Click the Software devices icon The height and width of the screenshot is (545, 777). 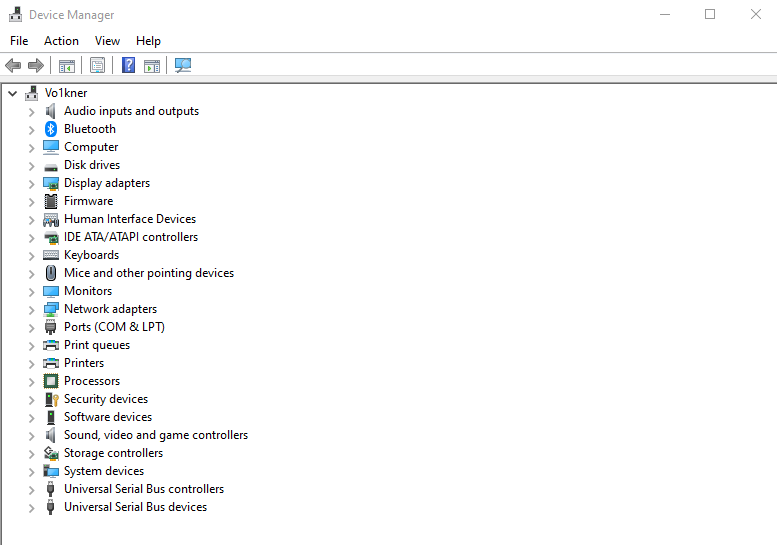pyautogui.click(x=51, y=417)
